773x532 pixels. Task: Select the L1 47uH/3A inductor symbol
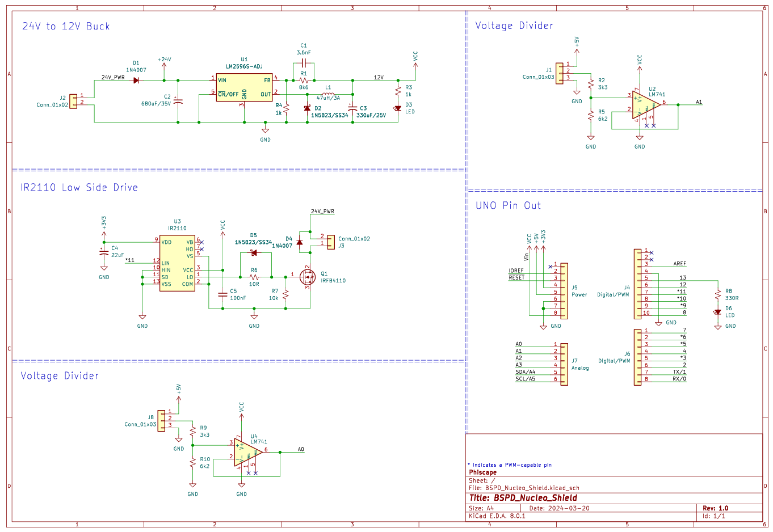(328, 94)
